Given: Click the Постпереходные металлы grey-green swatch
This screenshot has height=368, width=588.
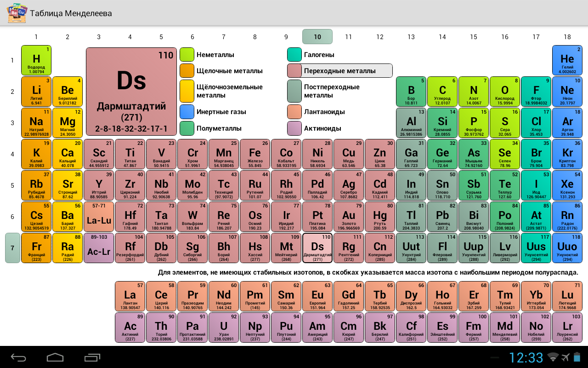Looking at the screenshot, I should click(x=294, y=91).
